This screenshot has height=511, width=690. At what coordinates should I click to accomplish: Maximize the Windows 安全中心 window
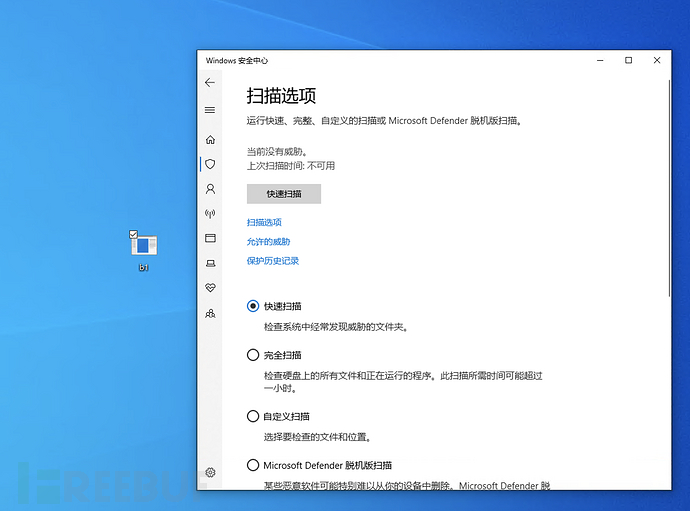tap(628, 60)
